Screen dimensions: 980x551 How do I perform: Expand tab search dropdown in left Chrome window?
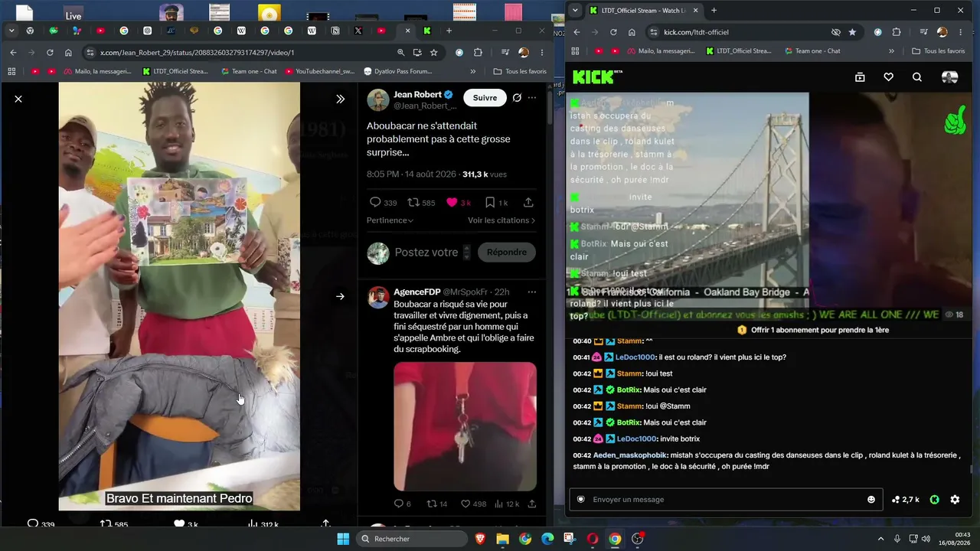[x=11, y=31]
